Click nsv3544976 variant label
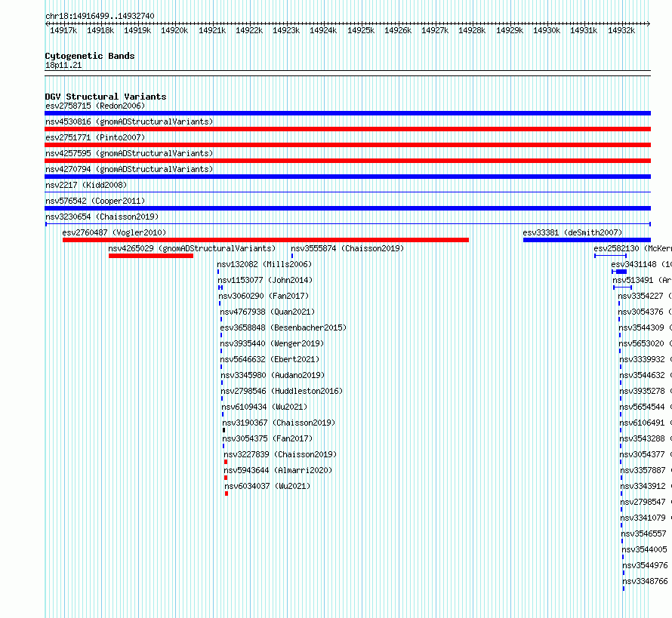 pos(645,565)
